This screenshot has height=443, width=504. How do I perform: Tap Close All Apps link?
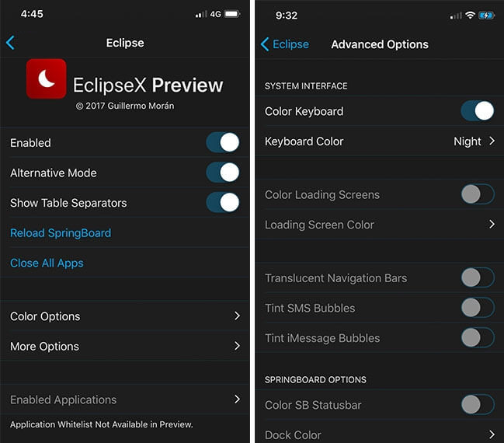click(x=47, y=263)
